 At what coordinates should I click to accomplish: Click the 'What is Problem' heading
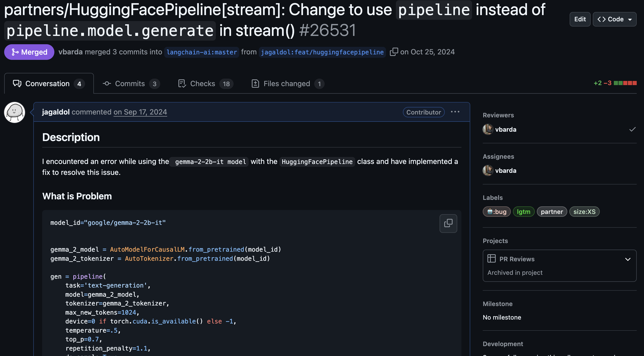[x=77, y=196]
